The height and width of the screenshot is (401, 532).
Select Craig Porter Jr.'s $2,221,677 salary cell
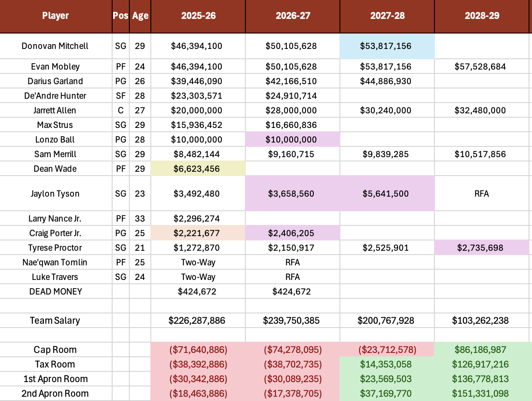coord(198,233)
